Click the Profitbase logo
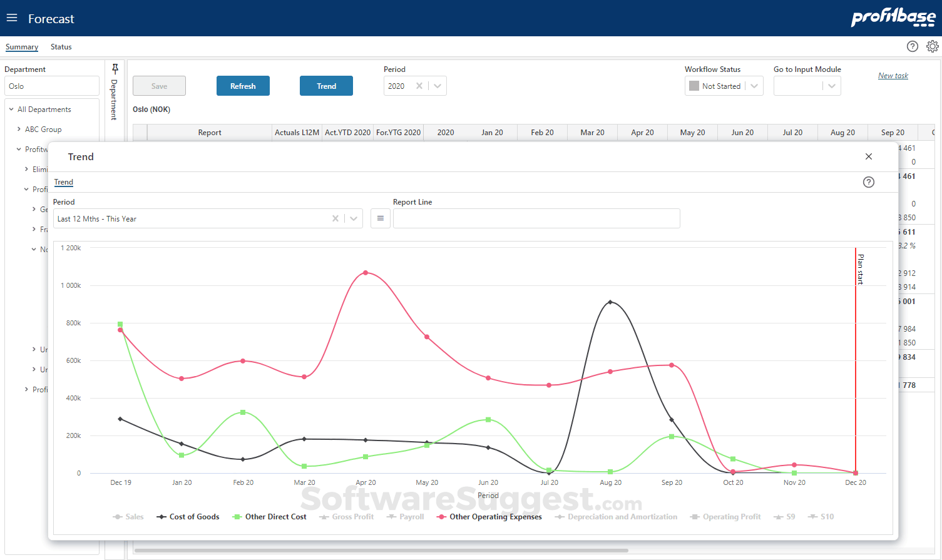This screenshot has height=560, width=942. [x=894, y=18]
